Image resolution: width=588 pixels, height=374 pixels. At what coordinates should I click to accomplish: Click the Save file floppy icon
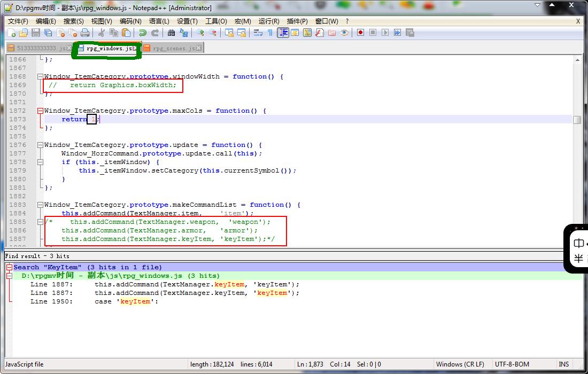tap(36, 33)
